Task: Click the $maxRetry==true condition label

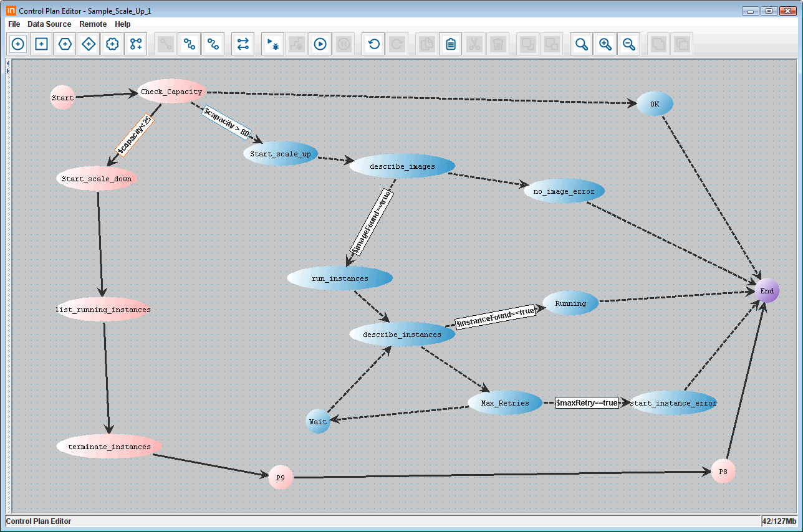Action: point(587,403)
